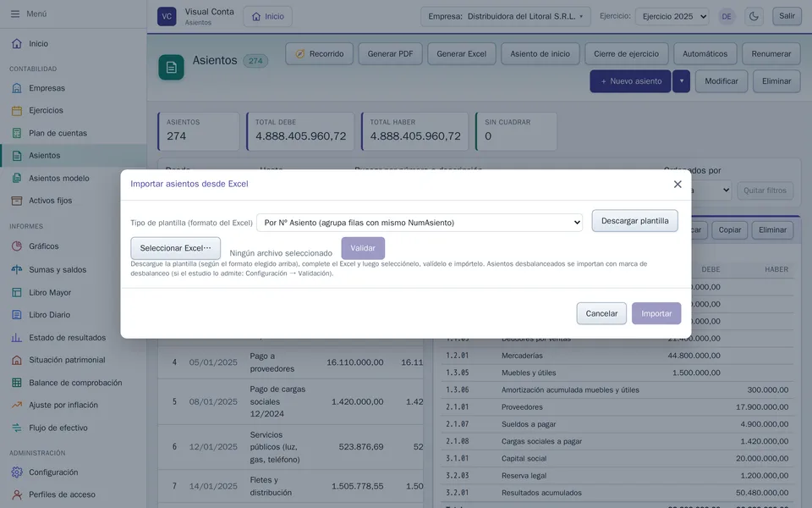Open Sumas y saldos menu item
Viewport: 812px width, 508px height.
58,269
